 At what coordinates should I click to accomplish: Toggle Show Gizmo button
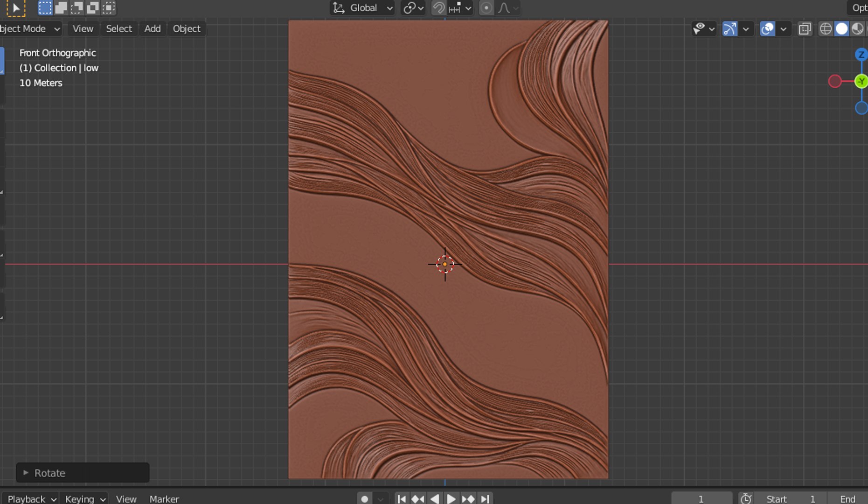(730, 29)
